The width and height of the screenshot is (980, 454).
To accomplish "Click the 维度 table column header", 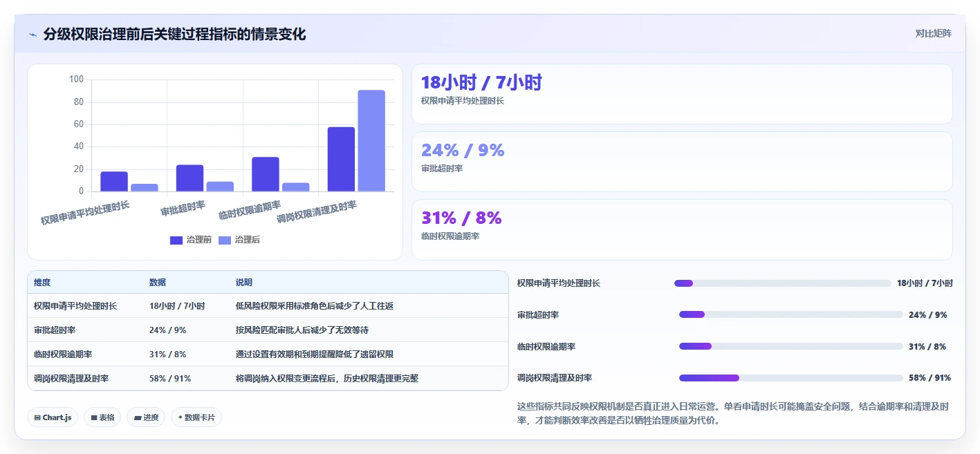I will 42,283.
